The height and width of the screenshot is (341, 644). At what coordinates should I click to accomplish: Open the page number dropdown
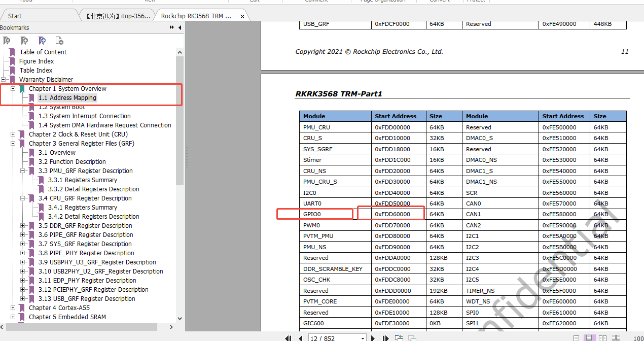pyautogui.click(x=363, y=338)
